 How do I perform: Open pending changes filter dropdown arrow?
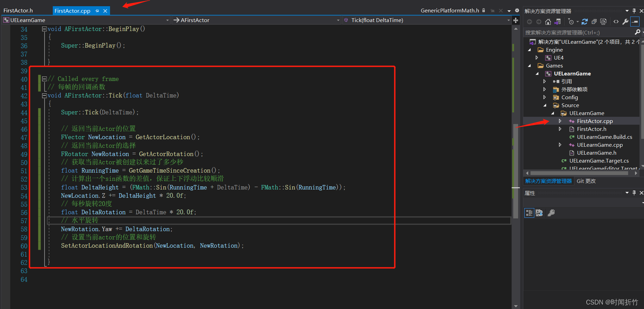tap(577, 22)
